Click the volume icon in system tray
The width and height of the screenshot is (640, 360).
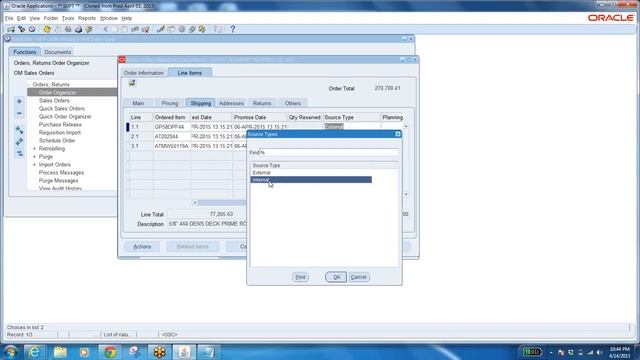[x=600, y=352]
